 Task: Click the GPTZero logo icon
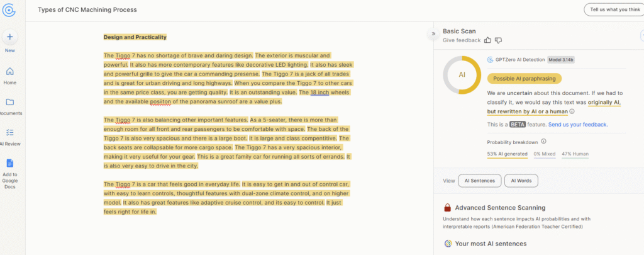tap(9, 10)
